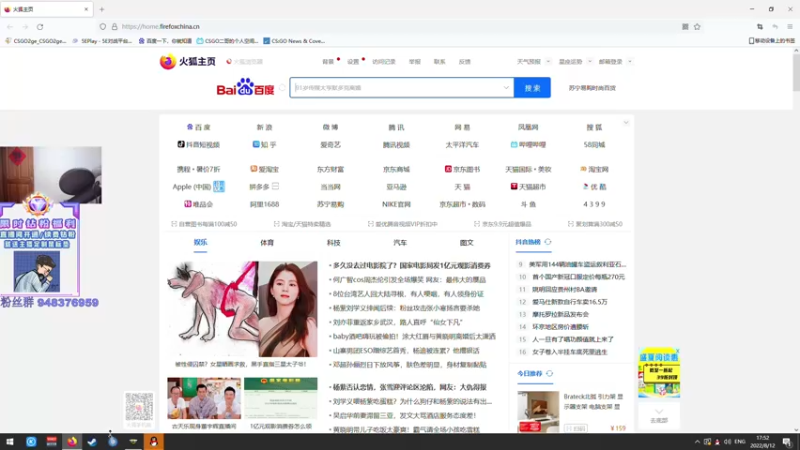Open the search suggestions dropdown arrow
This screenshot has width=800, height=450.
pyautogui.click(x=506, y=88)
